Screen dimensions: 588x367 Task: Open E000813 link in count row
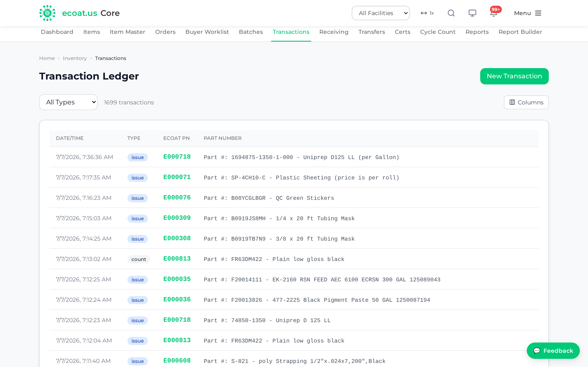(x=177, y=259)
